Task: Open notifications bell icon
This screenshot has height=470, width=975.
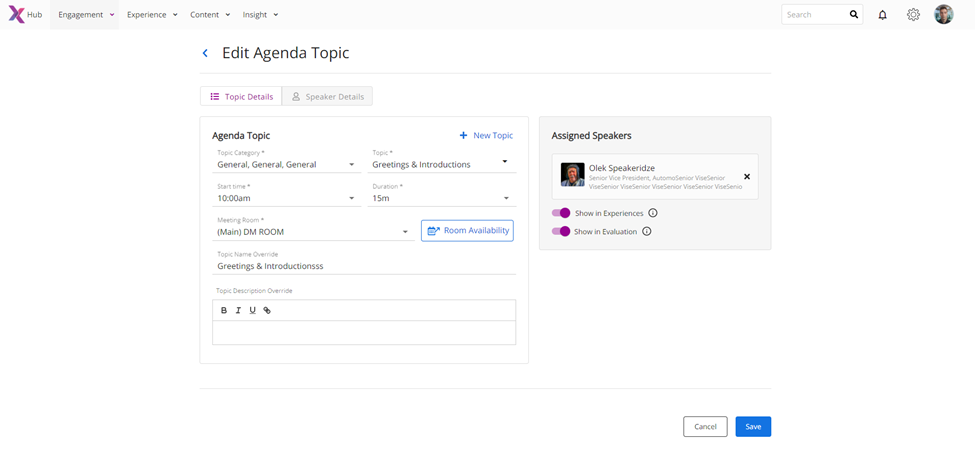Action: [x=882, y=15]
